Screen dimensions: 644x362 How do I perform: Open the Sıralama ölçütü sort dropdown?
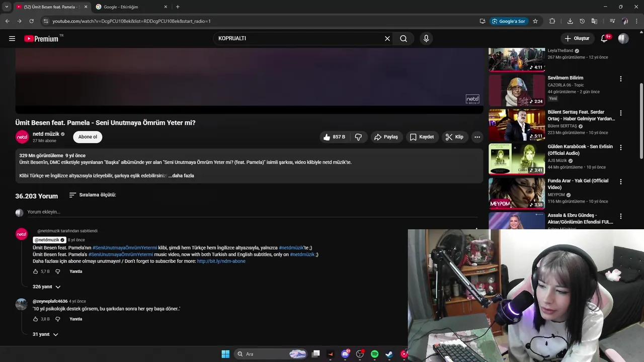(92, 195)
